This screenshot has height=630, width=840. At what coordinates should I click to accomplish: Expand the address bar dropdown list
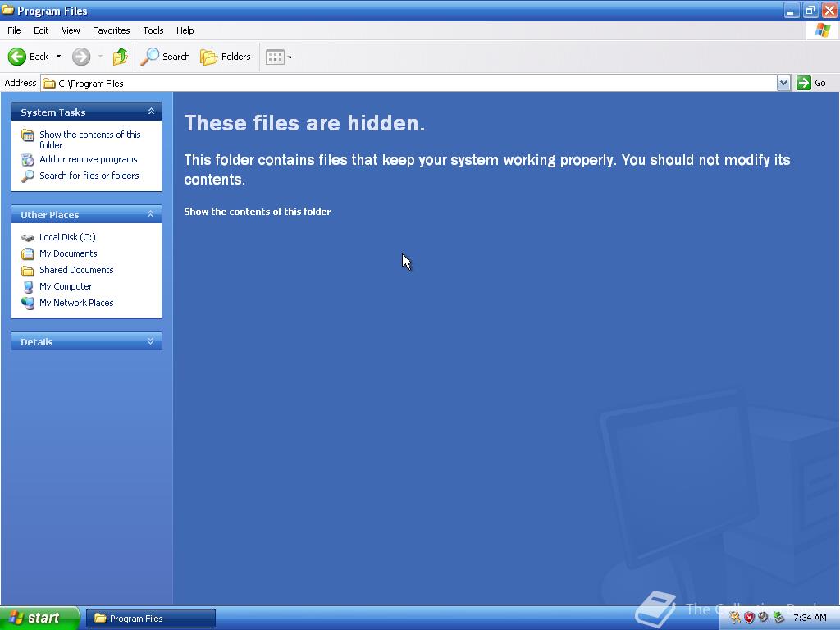coord(783,83)
